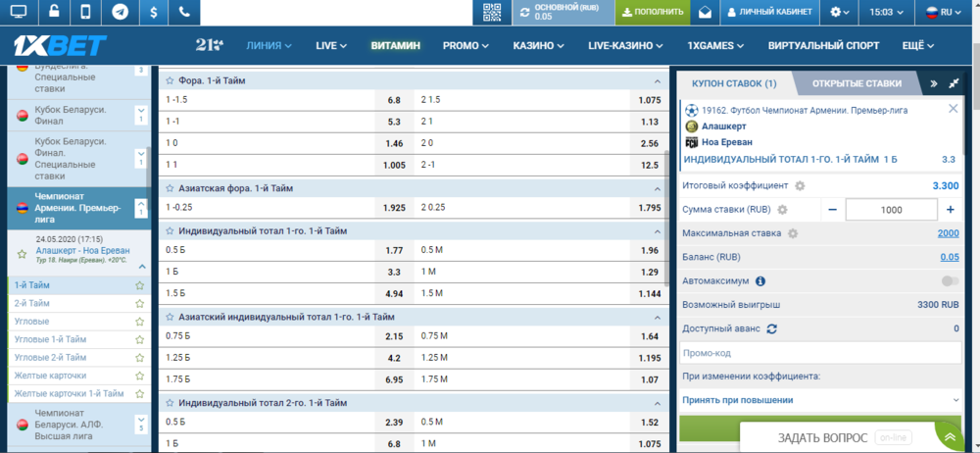Toggle favorite star for Угловые
The width and height of the screenshot is (980, 453).
tap(139, 322)
